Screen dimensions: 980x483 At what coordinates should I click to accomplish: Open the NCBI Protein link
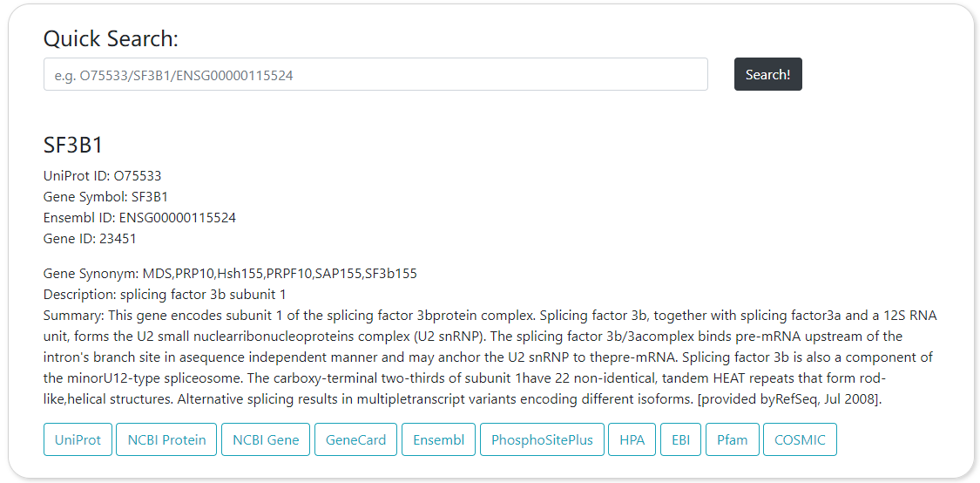[166, 440]
